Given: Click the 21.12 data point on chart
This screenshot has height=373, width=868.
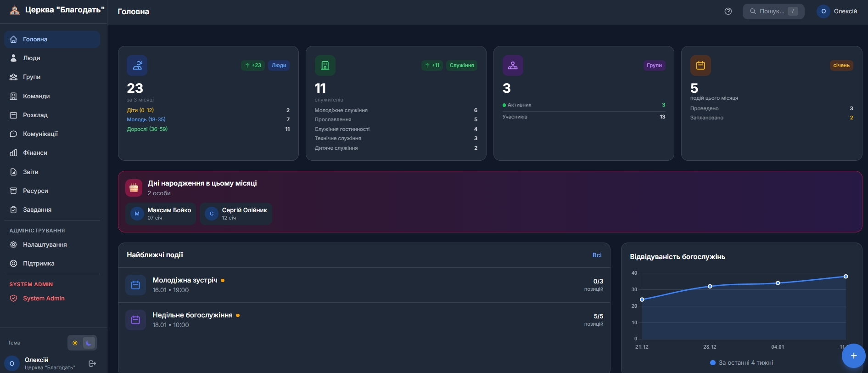Looking at the screenshot, I should click(x=642, y=300).
